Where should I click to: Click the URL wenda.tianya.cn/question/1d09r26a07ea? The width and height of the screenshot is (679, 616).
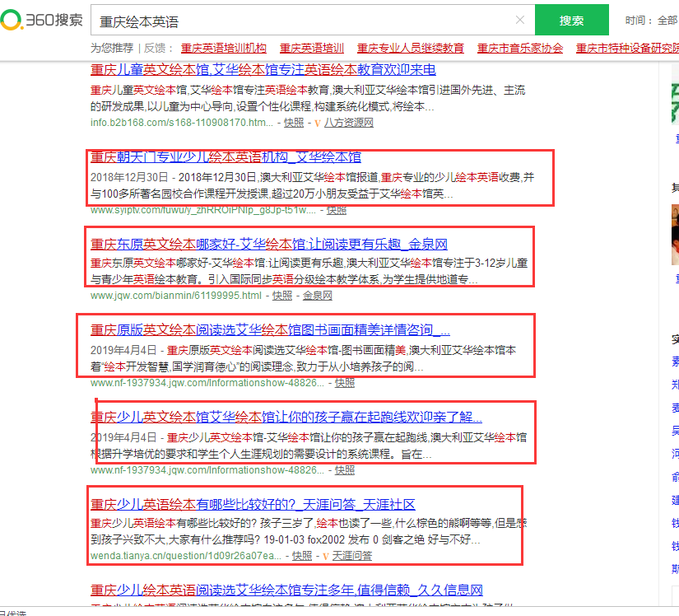(x=186, y=556)
